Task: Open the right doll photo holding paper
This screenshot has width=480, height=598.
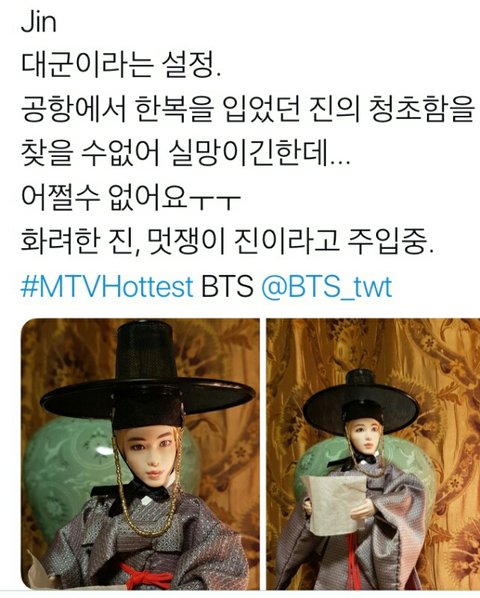Action: point(373,454)
